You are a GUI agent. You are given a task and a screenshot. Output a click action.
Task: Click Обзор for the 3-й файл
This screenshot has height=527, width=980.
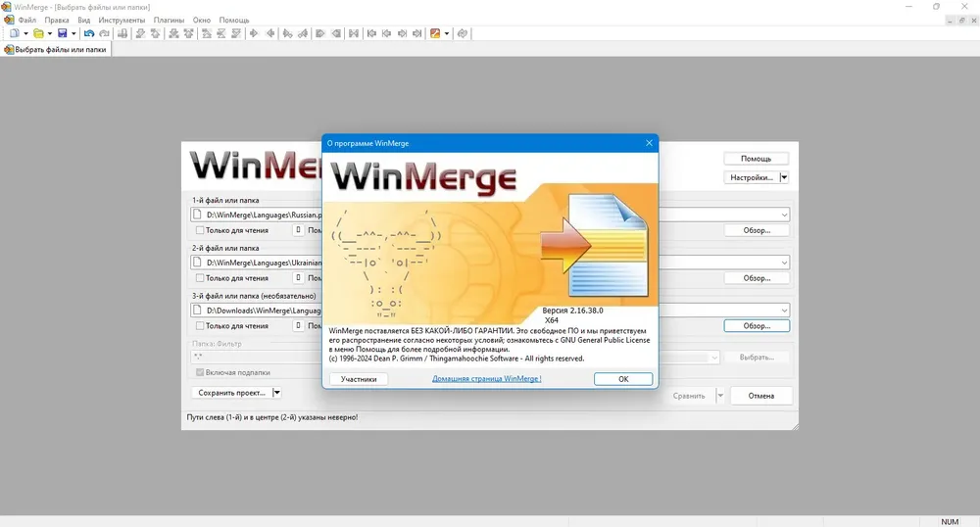(x=757, y=326)
